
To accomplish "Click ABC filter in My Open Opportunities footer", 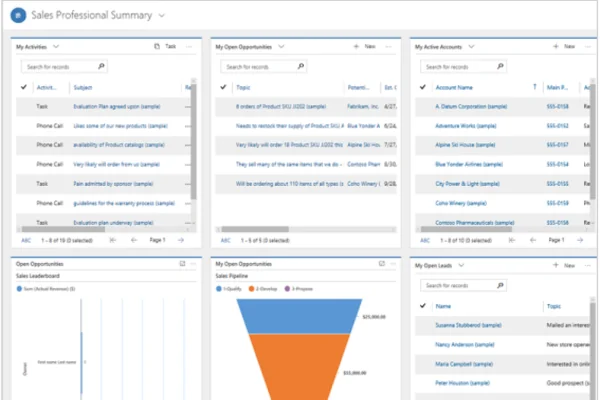I will coord(226,240).
